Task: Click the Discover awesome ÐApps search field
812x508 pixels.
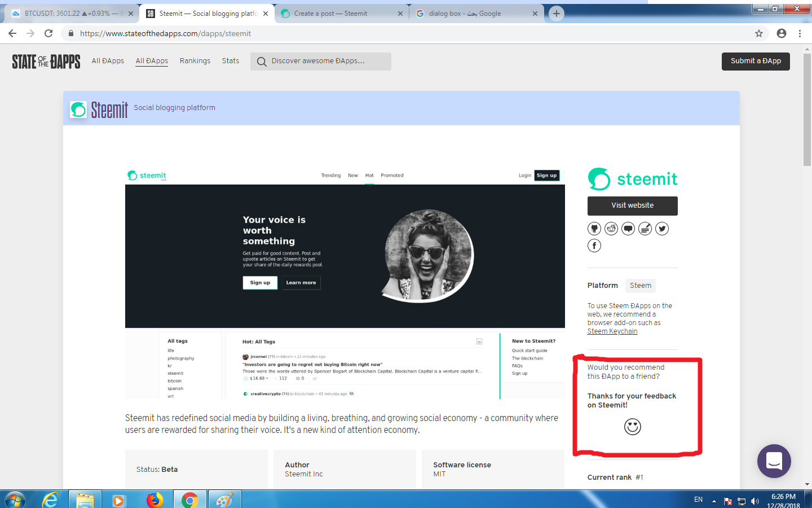Action: pos(321,62)
